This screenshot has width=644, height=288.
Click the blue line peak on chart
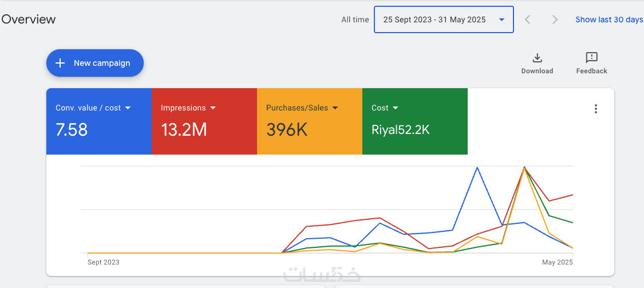pyautogui.click(x=477, y=167)
